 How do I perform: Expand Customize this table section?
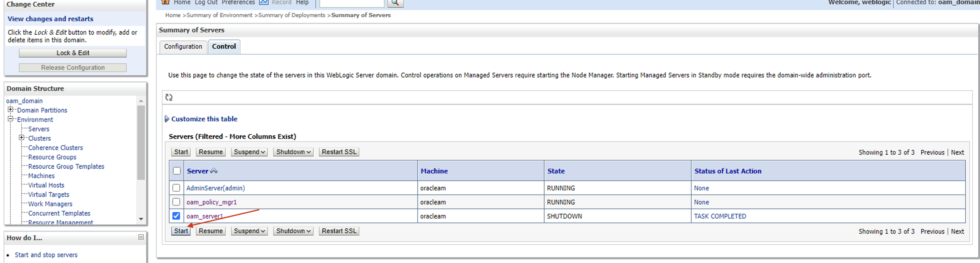tap(167, 119)
